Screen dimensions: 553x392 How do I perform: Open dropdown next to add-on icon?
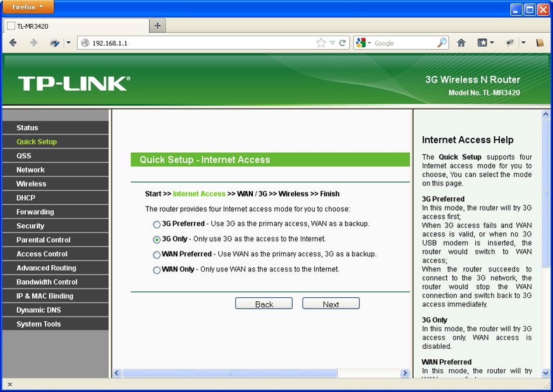point(523,43)
